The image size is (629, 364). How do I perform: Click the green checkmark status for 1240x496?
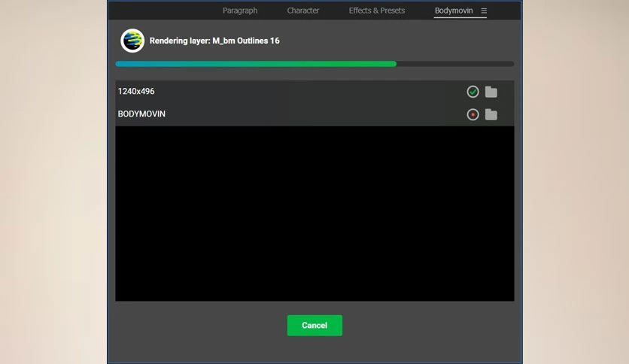click(x=473, y=92)
